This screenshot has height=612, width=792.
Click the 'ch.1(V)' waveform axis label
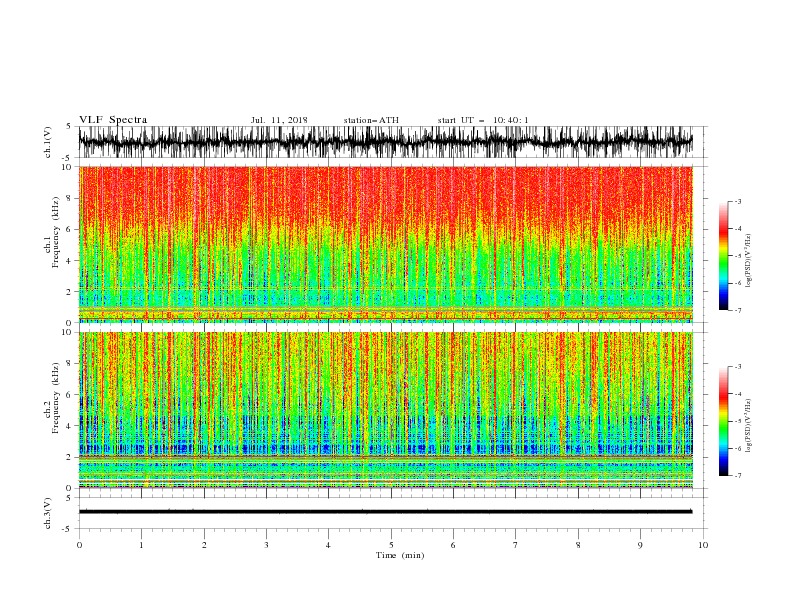pos(48,142)
